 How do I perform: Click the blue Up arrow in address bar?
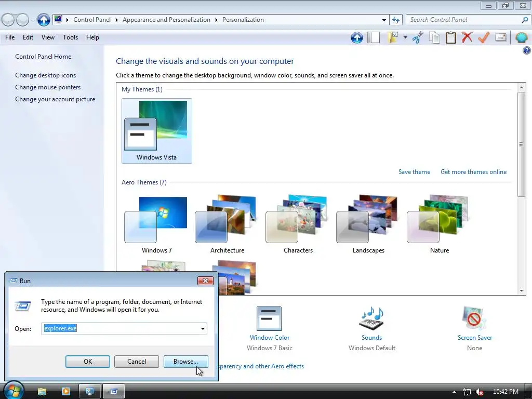click(44, 20)
